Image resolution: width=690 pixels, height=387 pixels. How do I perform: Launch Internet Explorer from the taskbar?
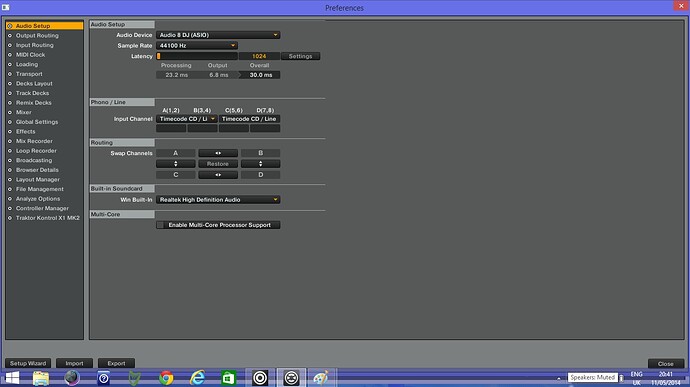click(x=197, y=378)
